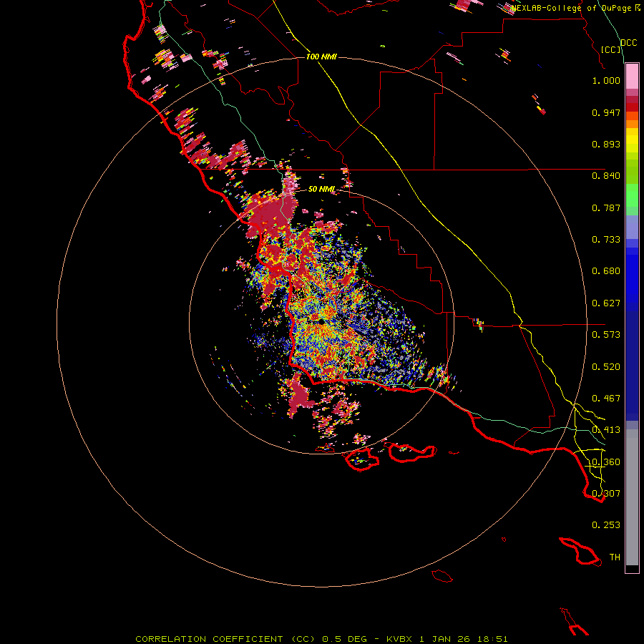Click the 100 NMI range ring label

click(321, 57)
